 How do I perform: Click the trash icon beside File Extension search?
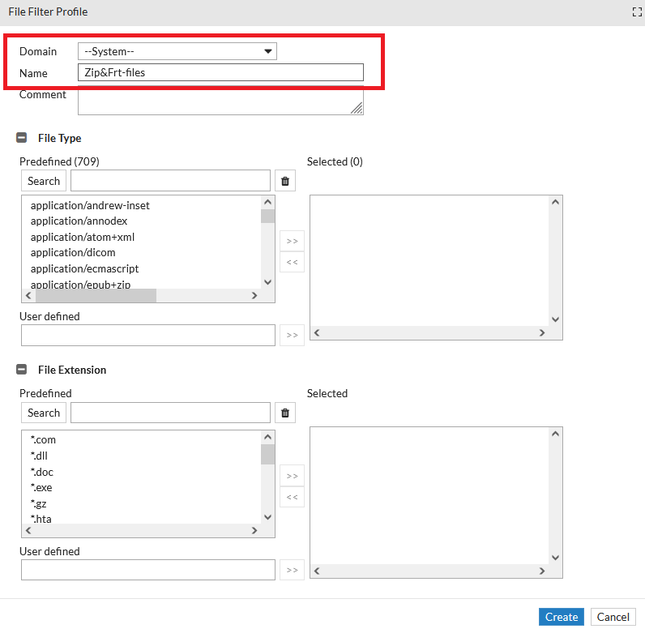[x=285, y=413]
